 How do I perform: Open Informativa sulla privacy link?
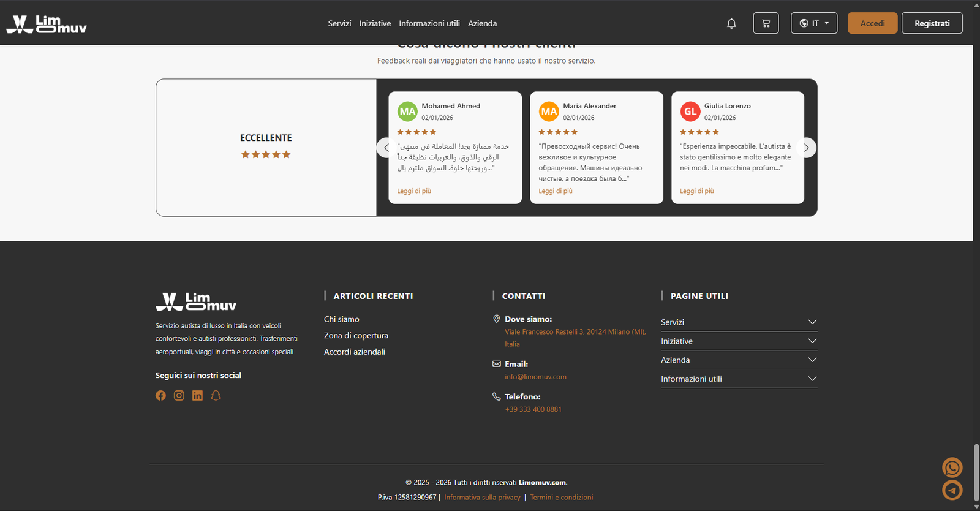482,498
